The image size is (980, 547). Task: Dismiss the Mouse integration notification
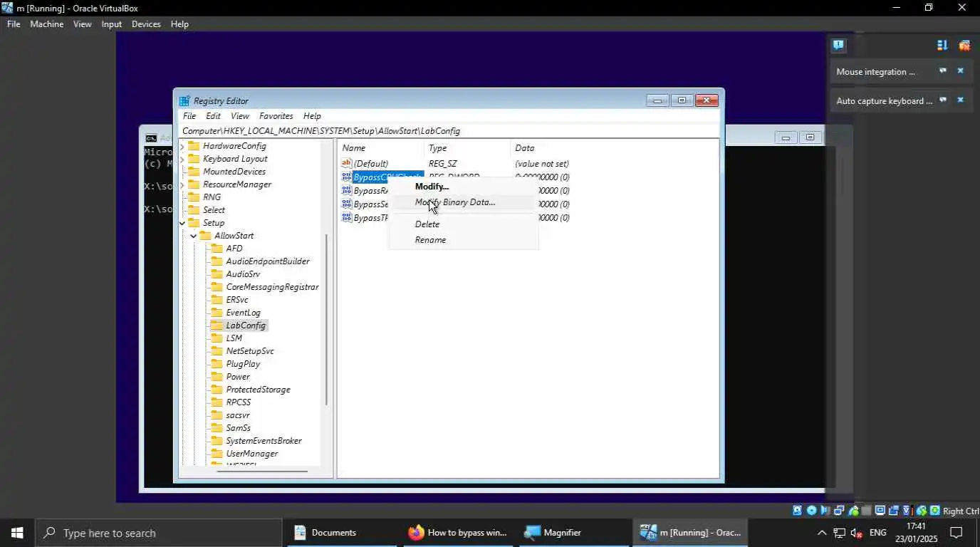click(x=960, y=71)
